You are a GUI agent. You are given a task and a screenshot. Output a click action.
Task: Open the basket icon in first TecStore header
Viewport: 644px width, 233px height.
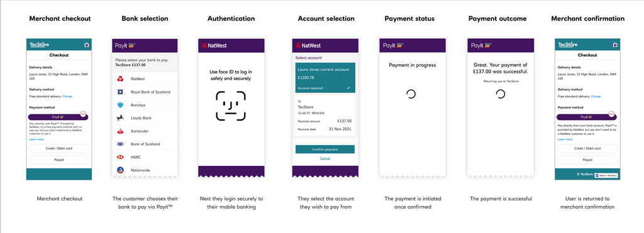[x=86, y=45]
